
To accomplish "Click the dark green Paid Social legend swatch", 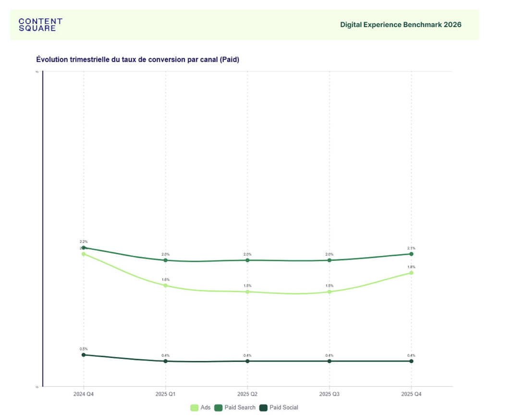I will (263, 408).
